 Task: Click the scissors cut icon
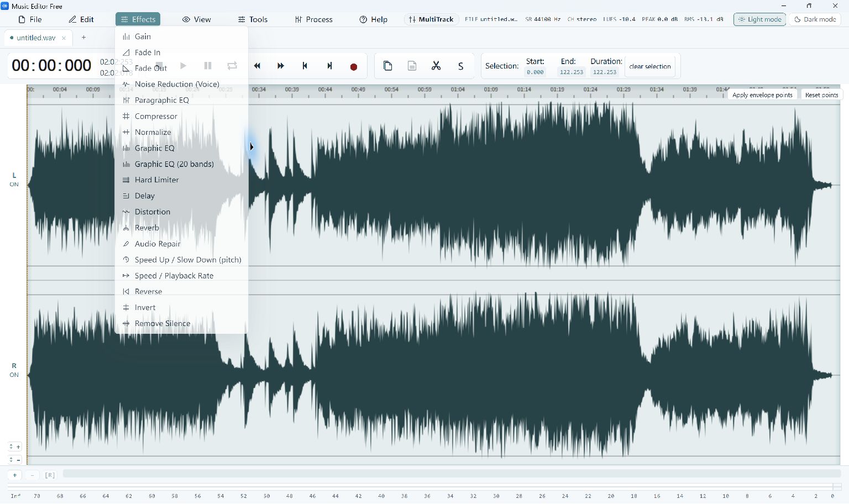pyautogui.click(x=436, y=66)
